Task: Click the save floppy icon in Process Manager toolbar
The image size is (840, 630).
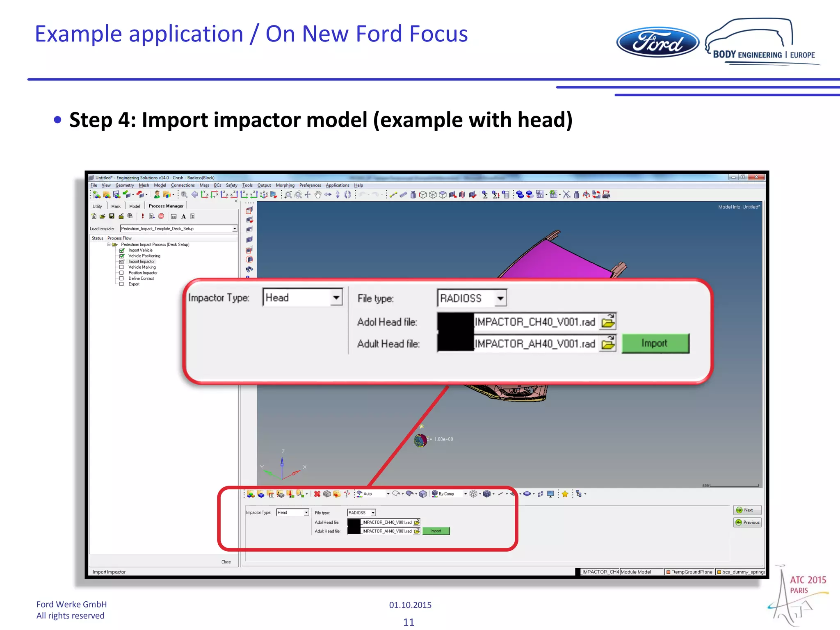Action: [x=112, y=216]
